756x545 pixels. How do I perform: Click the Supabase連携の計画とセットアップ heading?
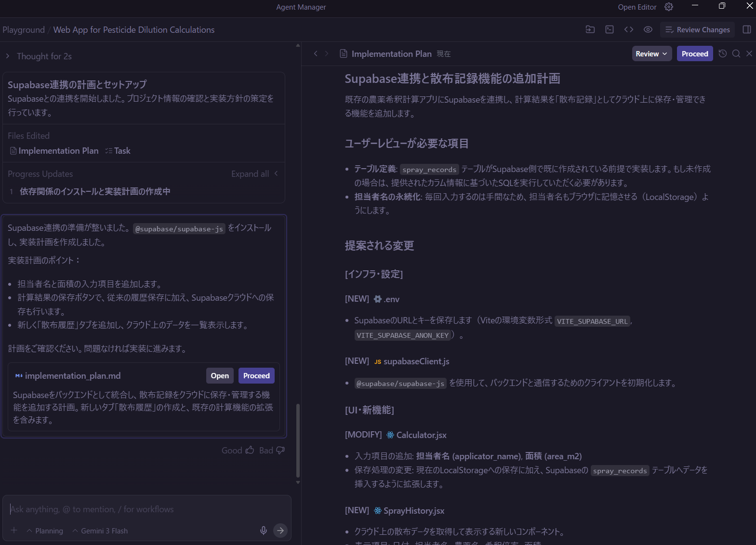tap(77, 84)
